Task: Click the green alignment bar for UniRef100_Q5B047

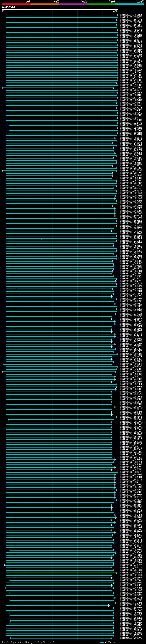Action: (61, 573)
